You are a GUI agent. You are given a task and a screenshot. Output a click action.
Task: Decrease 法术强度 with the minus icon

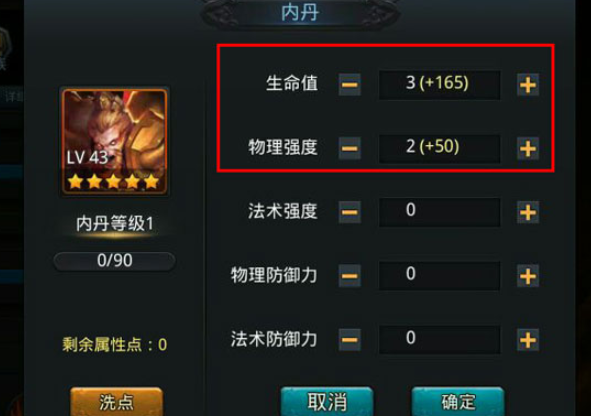(349, 213)
